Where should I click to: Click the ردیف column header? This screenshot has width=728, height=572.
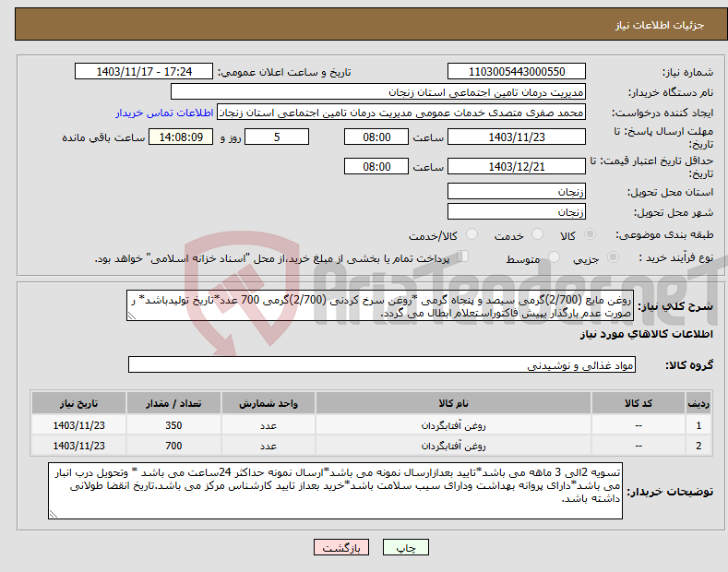click(x=698, y=403)
